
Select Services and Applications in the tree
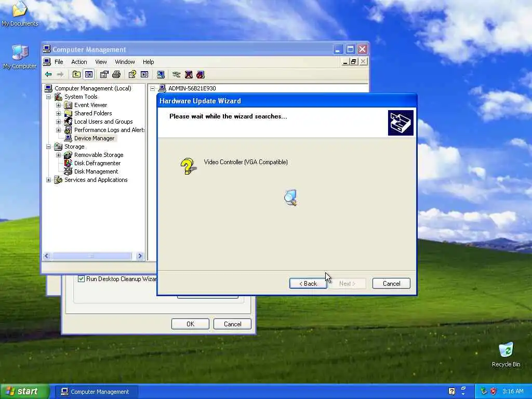click(x=96, y=180)
